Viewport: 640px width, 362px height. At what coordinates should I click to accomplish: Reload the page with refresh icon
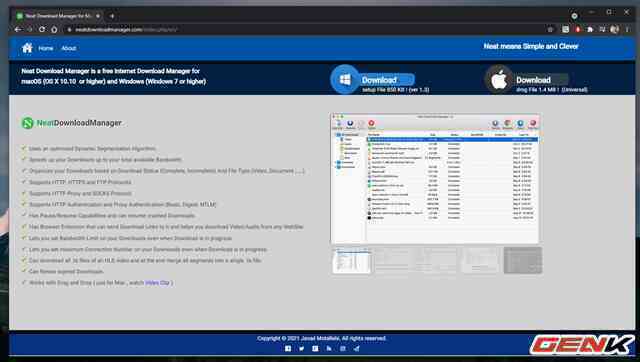42,29
